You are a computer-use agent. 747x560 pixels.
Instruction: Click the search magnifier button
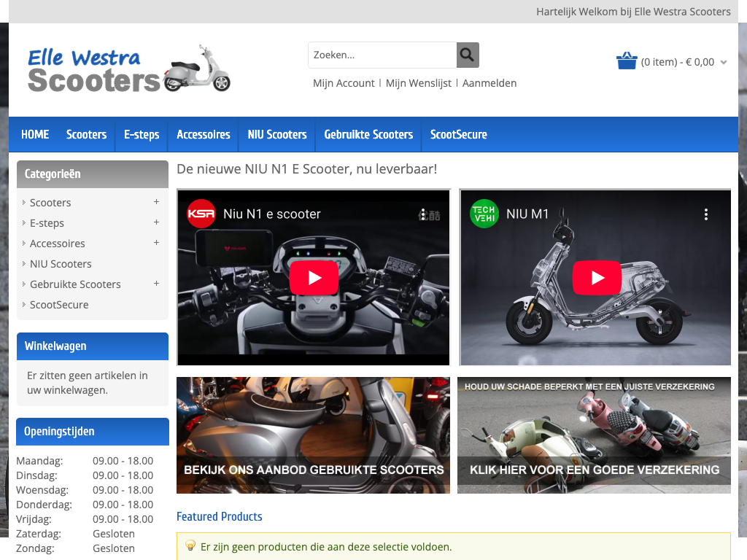(x=468, y=55)
